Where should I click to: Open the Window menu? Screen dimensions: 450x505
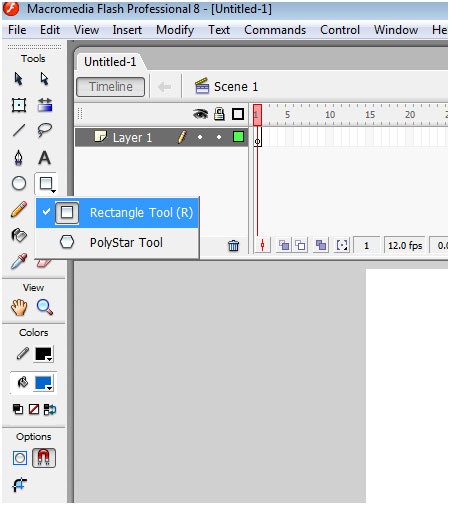pos(396,30)
